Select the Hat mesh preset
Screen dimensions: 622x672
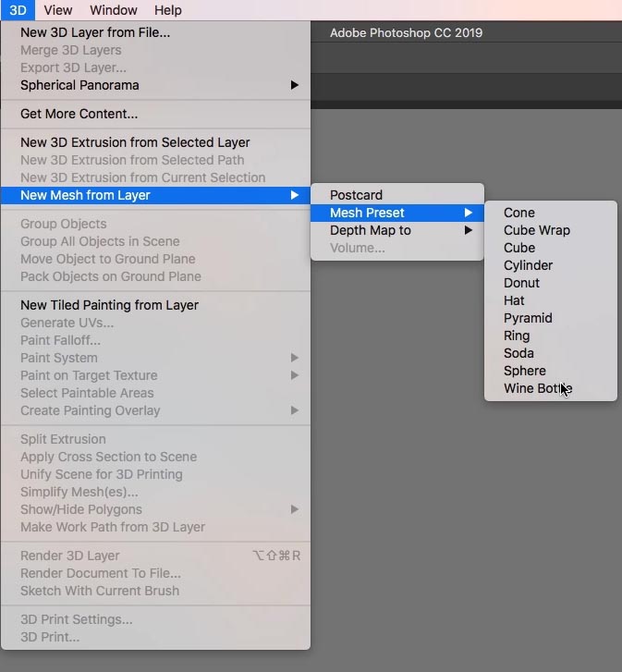551,300
